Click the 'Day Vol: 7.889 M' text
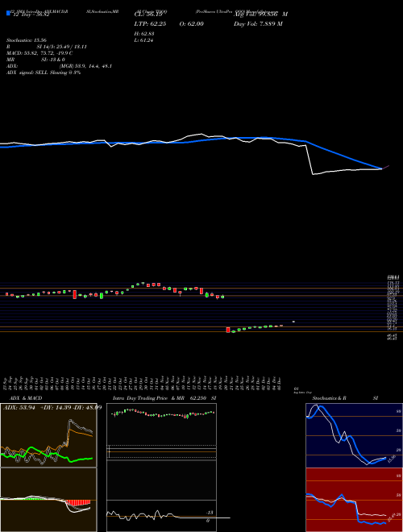Screen dimensions: 403x532 pos(258,23)
